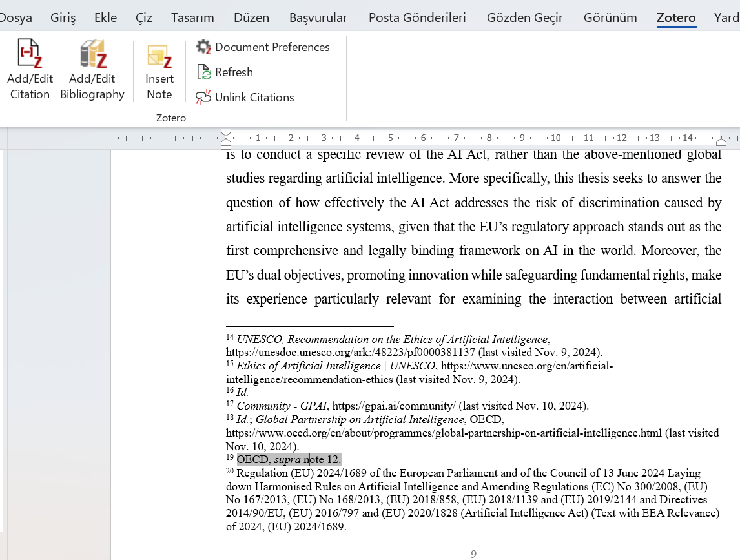This screenshot has width=740, height=560.
Task: Click the Document Preferences label
Action: click(x=272, y=47)
